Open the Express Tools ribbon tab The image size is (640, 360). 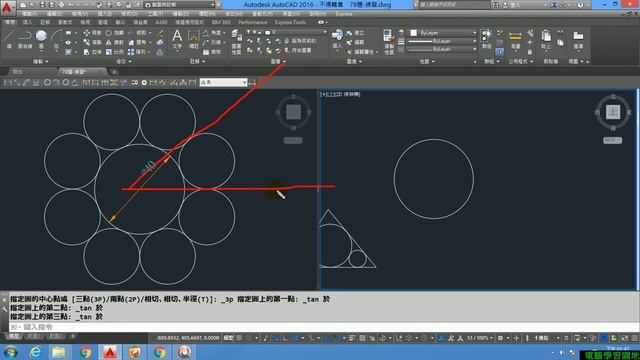[290, 22]
